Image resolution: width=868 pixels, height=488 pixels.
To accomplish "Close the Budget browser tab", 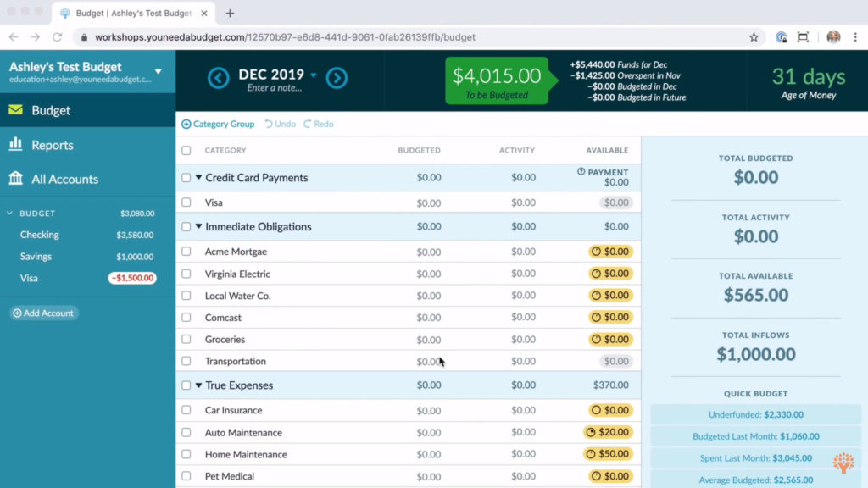I will (203, 13).
